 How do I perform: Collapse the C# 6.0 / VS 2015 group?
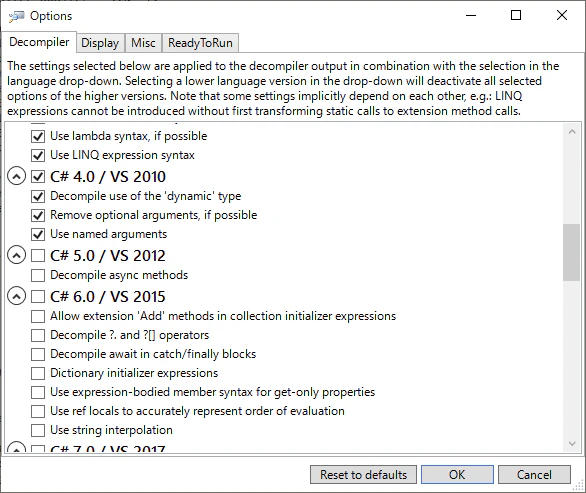click(16, 297)
